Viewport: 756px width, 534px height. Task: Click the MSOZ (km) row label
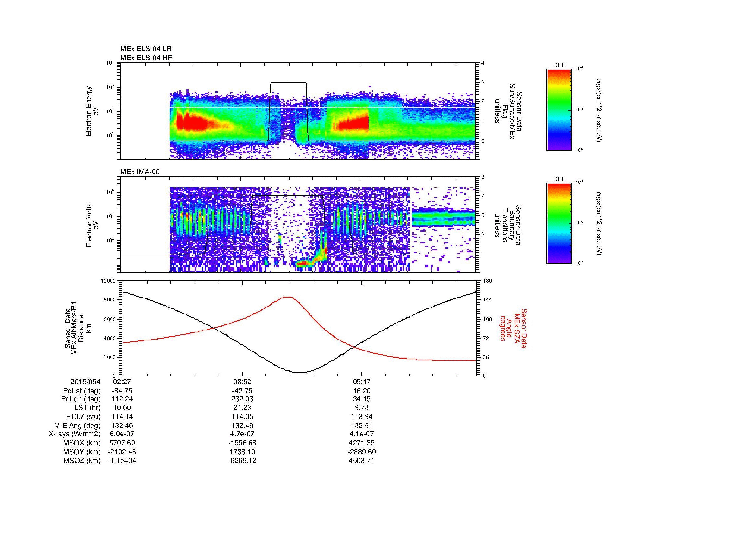tap(82, 461)
